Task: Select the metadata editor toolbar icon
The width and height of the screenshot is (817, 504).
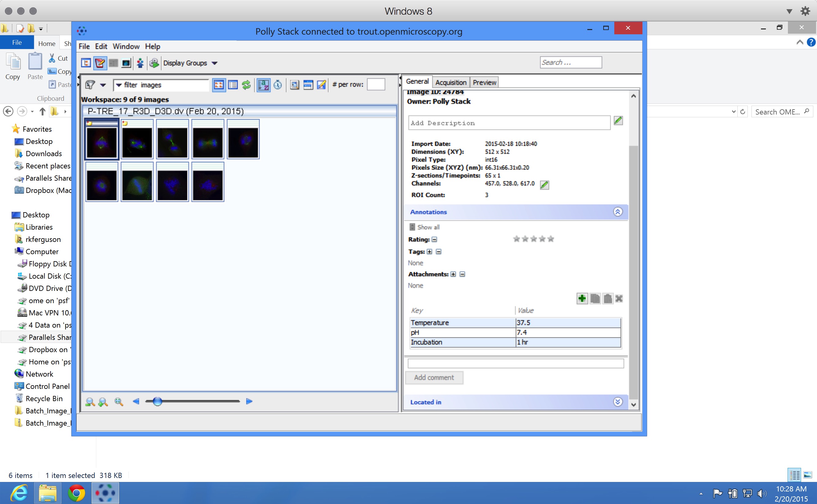Action: point(100,63)
